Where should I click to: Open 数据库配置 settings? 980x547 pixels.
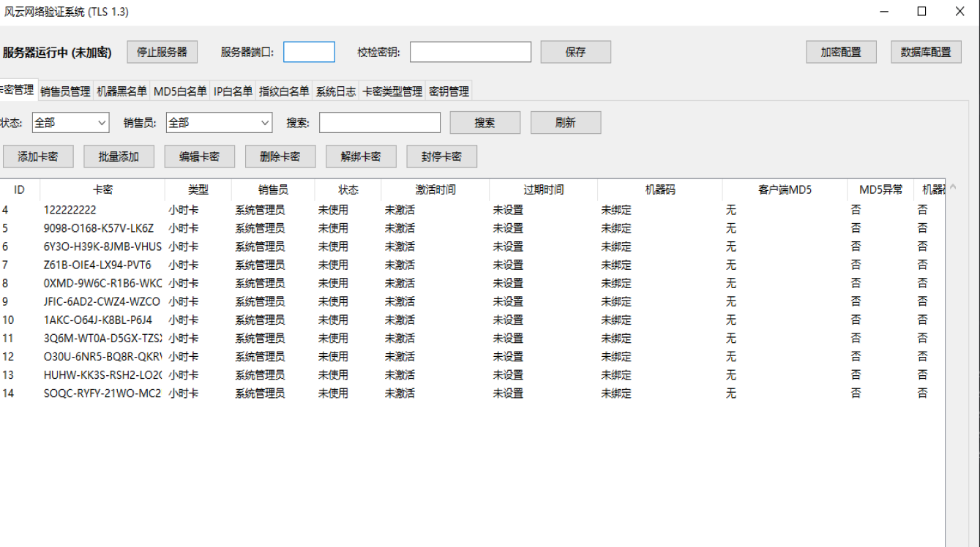pos(926,52)
